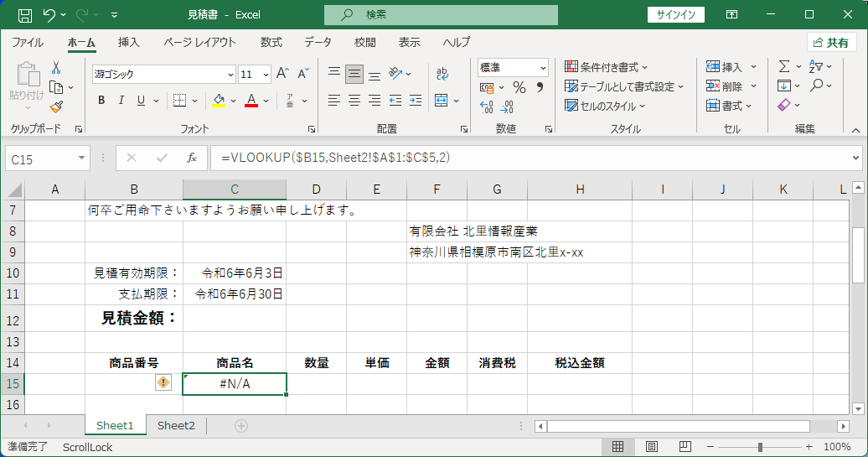The height and width of the screenshot is (457, 868).
Task: Click the error warning indicator beside C15
Action: point(163,382)
